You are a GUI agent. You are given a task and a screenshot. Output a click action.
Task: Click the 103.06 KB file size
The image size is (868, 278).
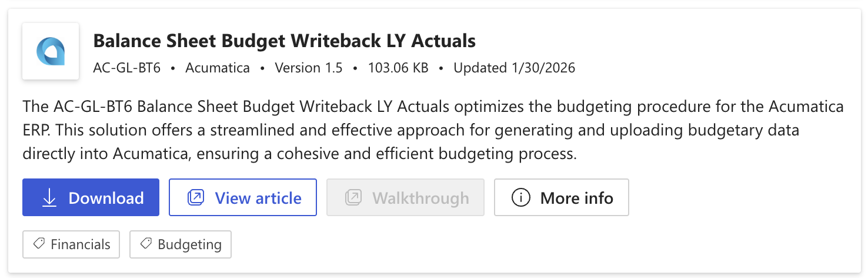(398, 68)
